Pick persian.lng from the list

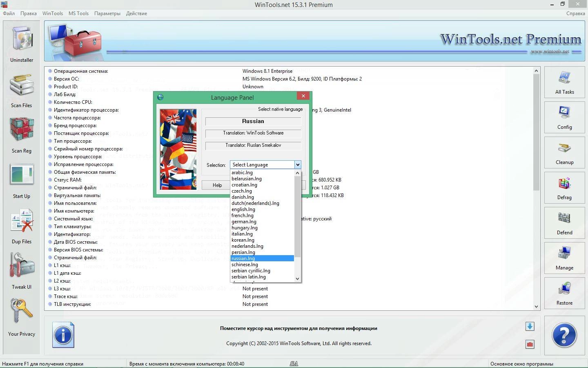click(262, 252)
